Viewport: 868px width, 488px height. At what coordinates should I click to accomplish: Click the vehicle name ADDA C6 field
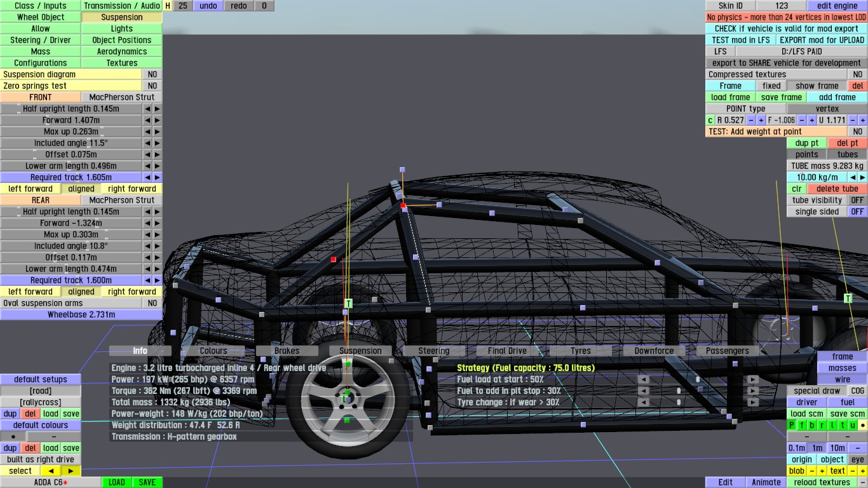[51, 482]
